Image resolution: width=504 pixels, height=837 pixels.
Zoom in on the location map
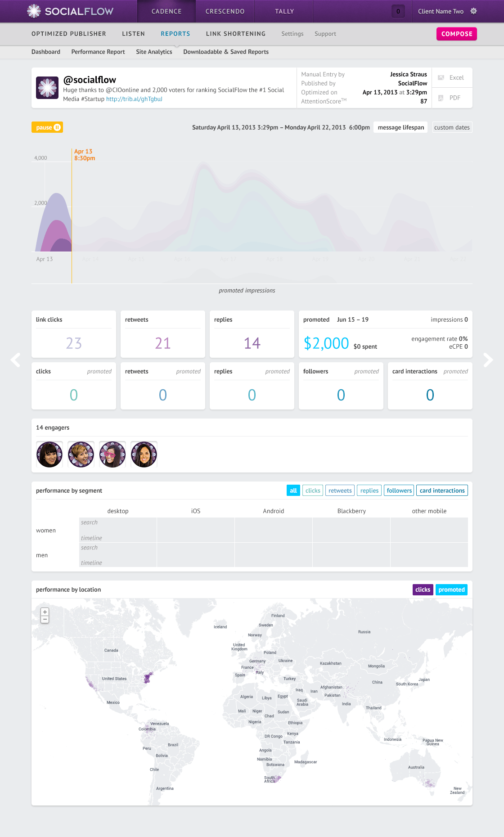(45, 612)
